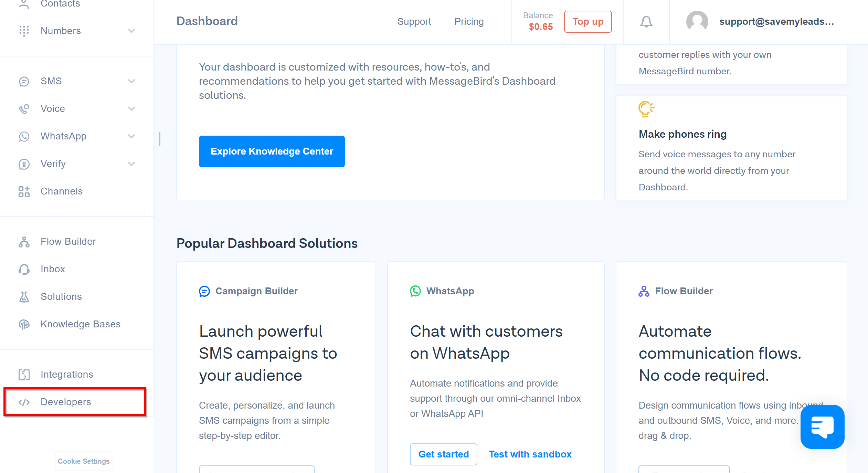
Task: Expand the Voice menu chevron
Action: pos(131,109)
